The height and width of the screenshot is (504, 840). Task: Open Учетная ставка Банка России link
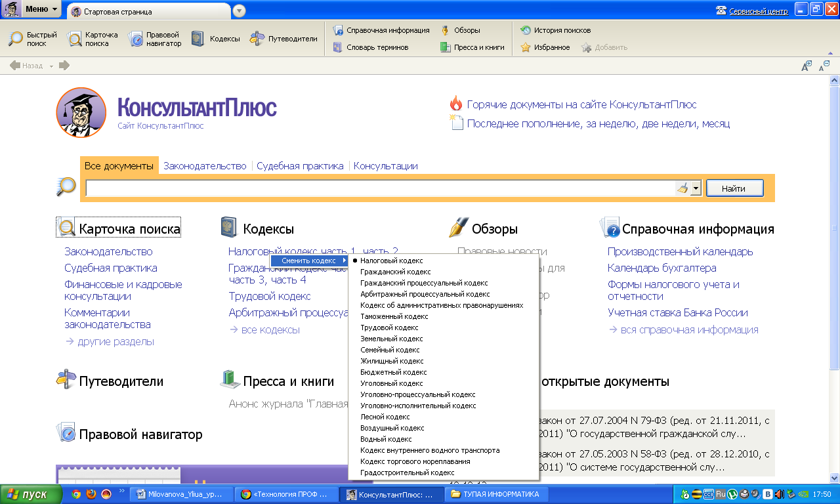677,312
